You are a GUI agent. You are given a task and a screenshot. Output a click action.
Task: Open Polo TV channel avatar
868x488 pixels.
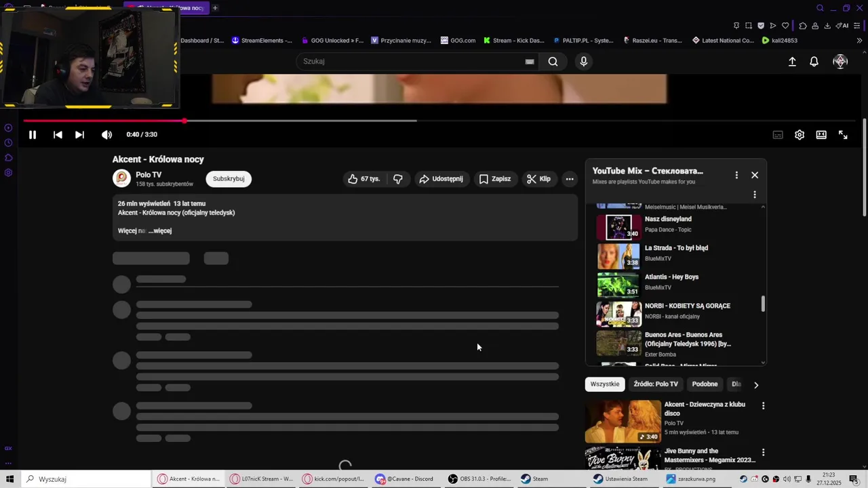tap(121, 178)
